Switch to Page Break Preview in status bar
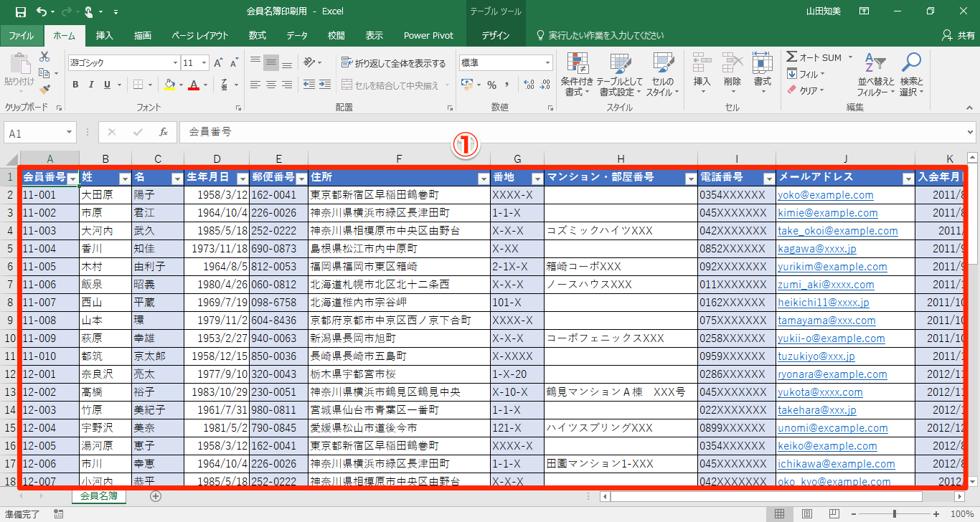The width and height of the screenshot is (980, 522). (x=834, y=513)
